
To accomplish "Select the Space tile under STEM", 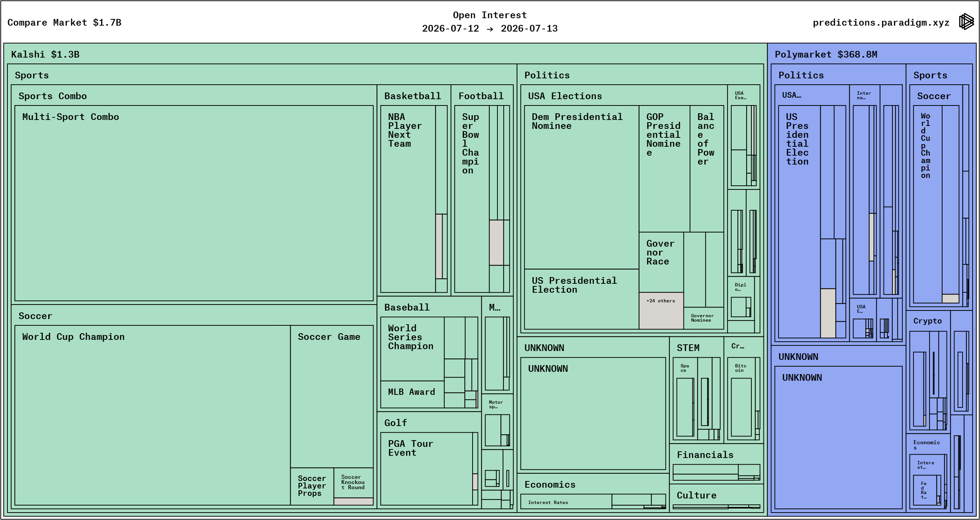I will pyautogui.click(x=685, y=399).
